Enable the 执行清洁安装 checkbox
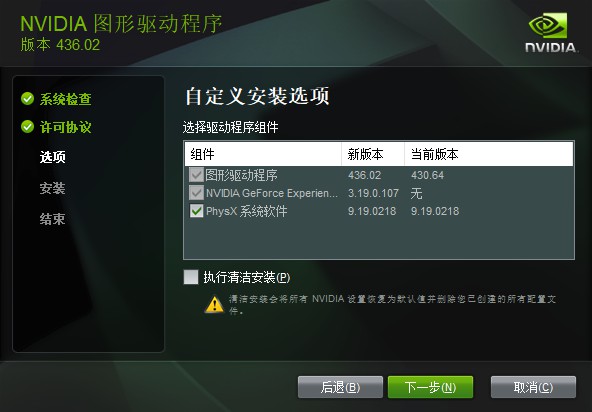This screenshot has width=592, height=412. (191, 277)
